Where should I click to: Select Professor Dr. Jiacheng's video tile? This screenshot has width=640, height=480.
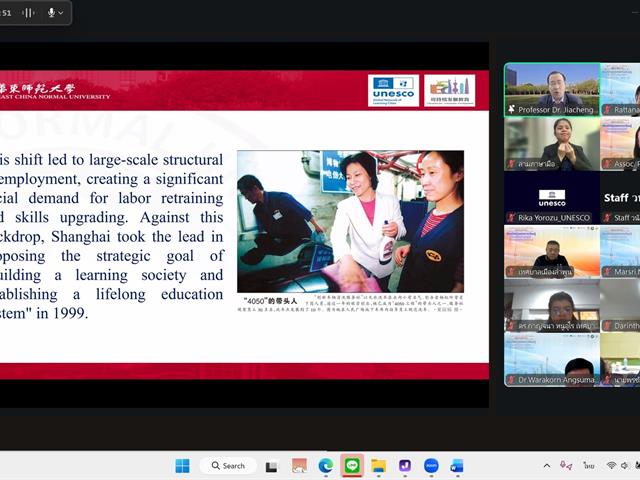(x=551, y=90)
